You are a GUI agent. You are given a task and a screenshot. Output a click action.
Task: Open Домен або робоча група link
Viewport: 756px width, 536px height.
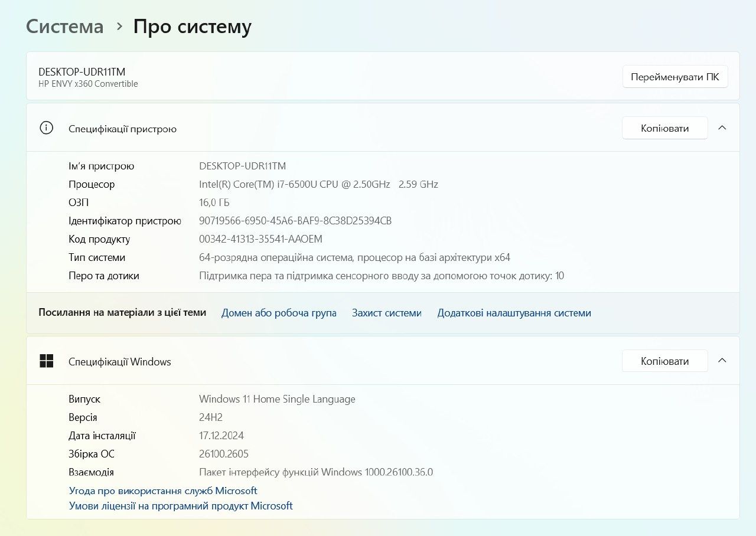pyautogui.click(x=279, y=313)
